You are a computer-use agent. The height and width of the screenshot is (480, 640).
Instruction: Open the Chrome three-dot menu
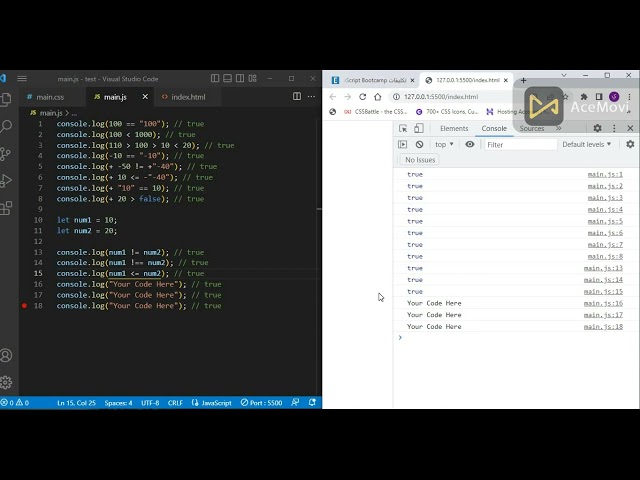(x=630, y=97)
